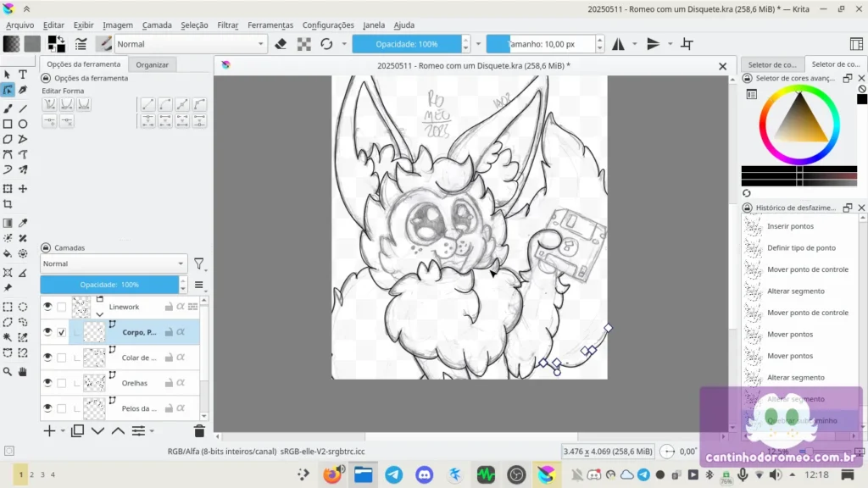Select the Fill bucket tool
Image resolution: width=868 pixels, height=488 pixels.
tap(8, 254)
